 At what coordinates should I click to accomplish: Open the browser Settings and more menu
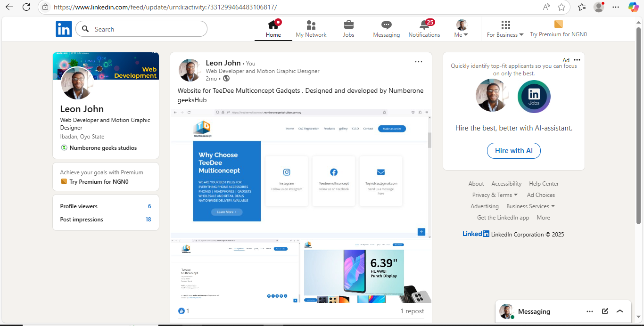click(x=616, y=7)
